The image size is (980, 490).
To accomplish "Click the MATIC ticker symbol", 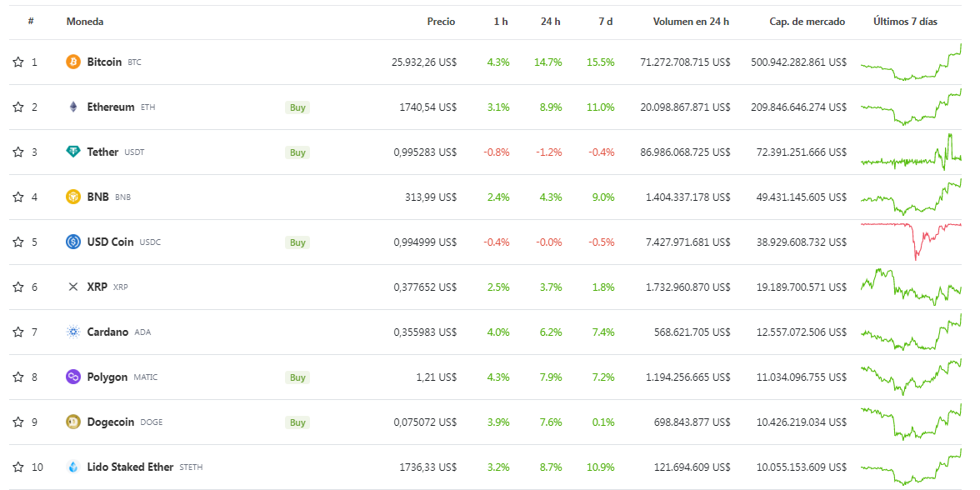I will (x=146, y=377).
